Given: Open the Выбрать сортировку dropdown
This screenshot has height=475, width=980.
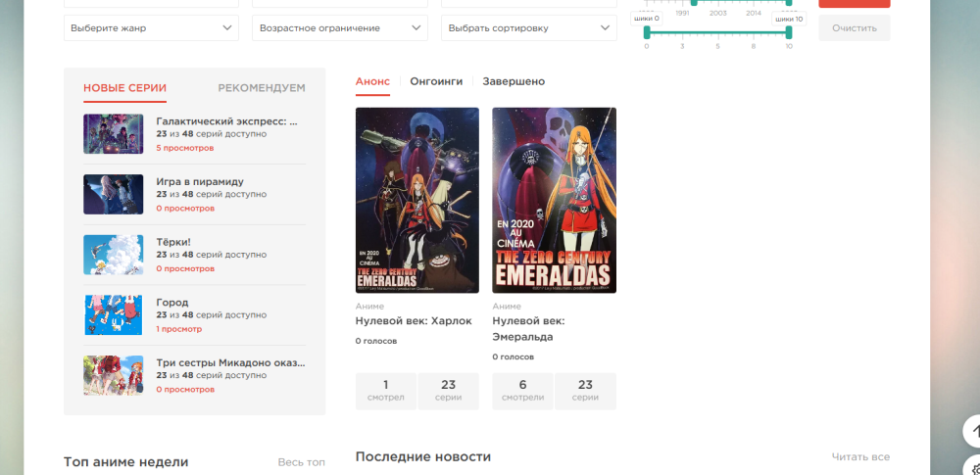Looking at the screenshot, I should click(x=528, y=28).
